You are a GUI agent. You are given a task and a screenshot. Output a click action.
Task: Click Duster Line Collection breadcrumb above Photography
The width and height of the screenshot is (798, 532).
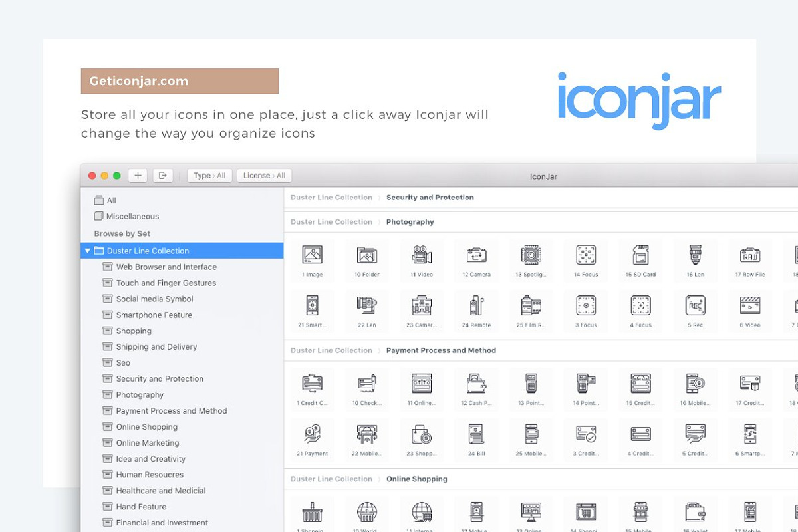(x=331, y=222)
